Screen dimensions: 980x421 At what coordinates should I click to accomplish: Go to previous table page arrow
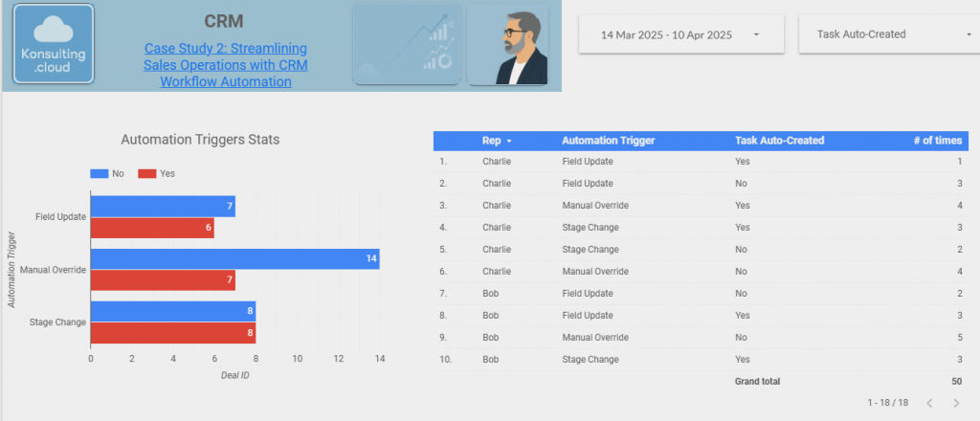coord(928,404)
